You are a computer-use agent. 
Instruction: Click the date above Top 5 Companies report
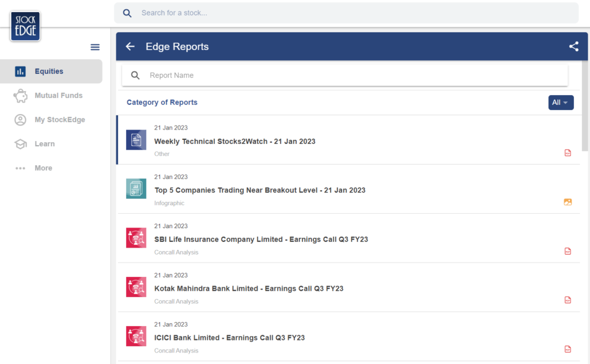click(x=171, y=177)
